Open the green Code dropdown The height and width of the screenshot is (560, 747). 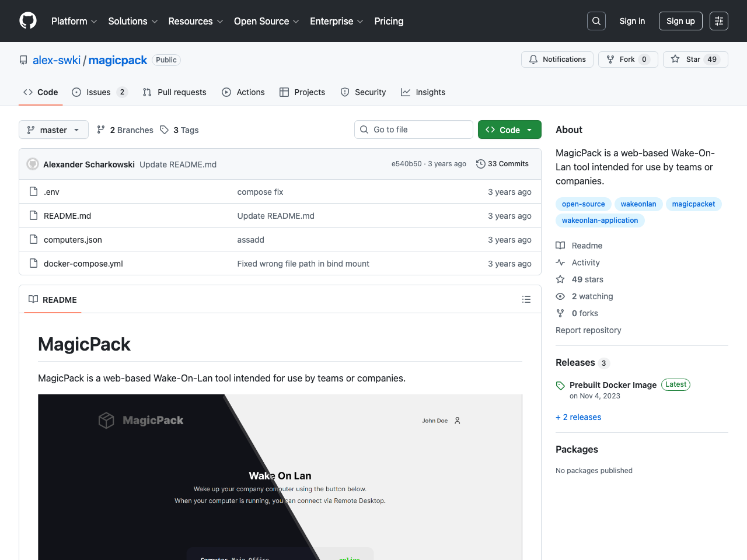tap(509, 129)
